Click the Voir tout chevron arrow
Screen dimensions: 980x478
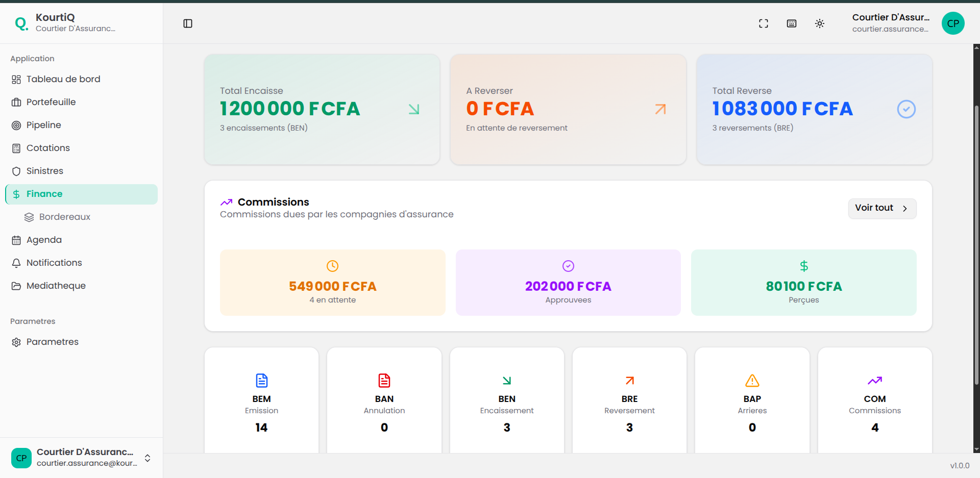905,209
